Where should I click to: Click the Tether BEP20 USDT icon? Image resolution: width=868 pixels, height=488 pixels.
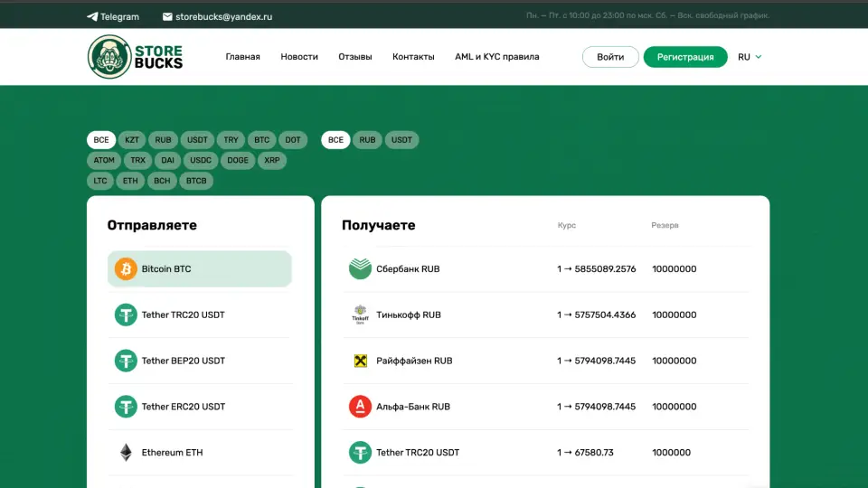click(x=126, y=361)
